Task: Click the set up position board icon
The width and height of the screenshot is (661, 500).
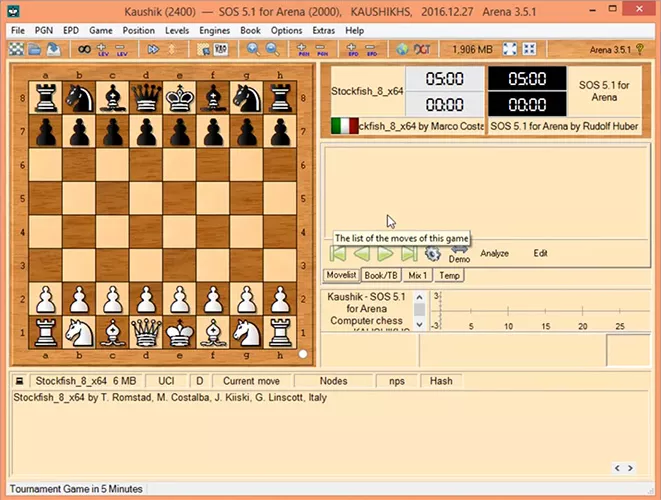Action: [204, 49]
